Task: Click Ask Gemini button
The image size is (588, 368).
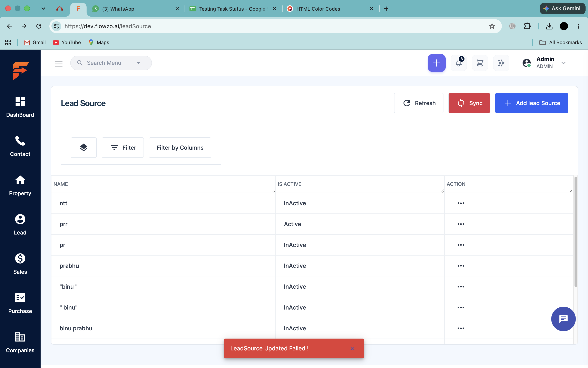Action: [x=562, y=9]
